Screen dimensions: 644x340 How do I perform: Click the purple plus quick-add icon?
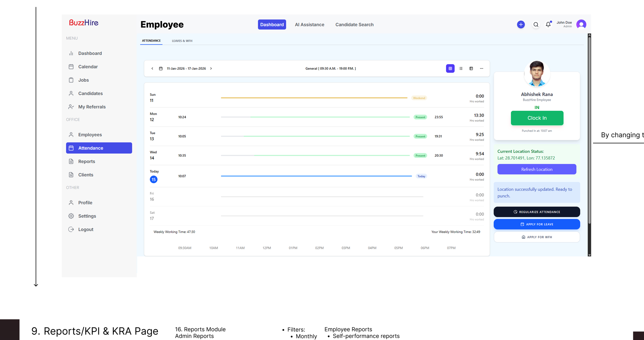pos(521,25)
